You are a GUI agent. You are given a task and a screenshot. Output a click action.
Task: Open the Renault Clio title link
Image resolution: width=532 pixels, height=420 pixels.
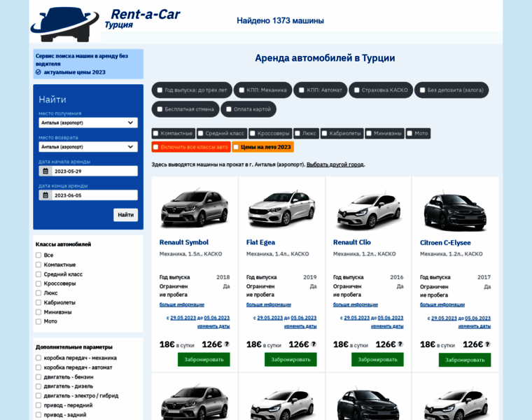click(352, 242)
